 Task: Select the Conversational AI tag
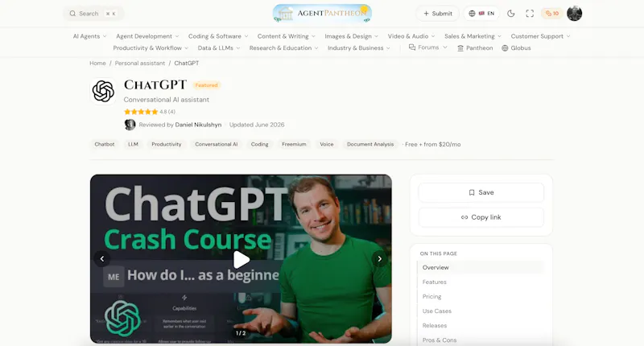[216, 145]
